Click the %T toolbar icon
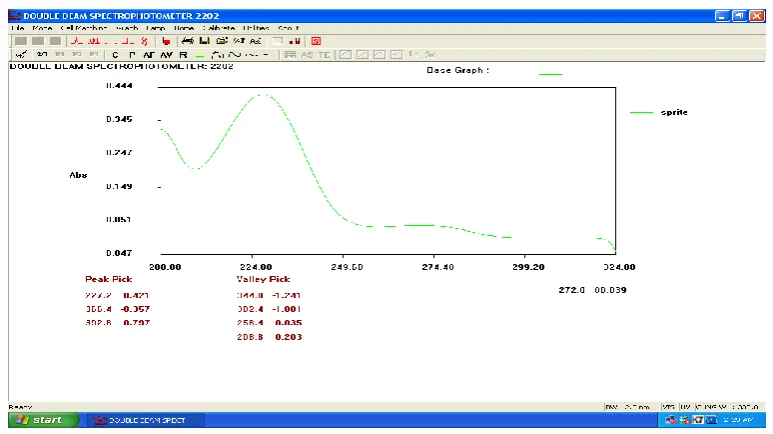Viewport: 773px width, 434px height. 239,41
